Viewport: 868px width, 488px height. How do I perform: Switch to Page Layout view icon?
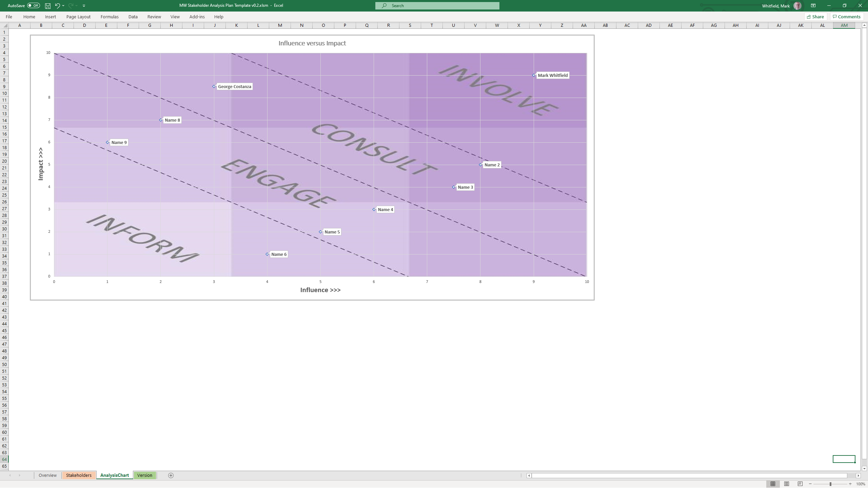pos(786,484)
